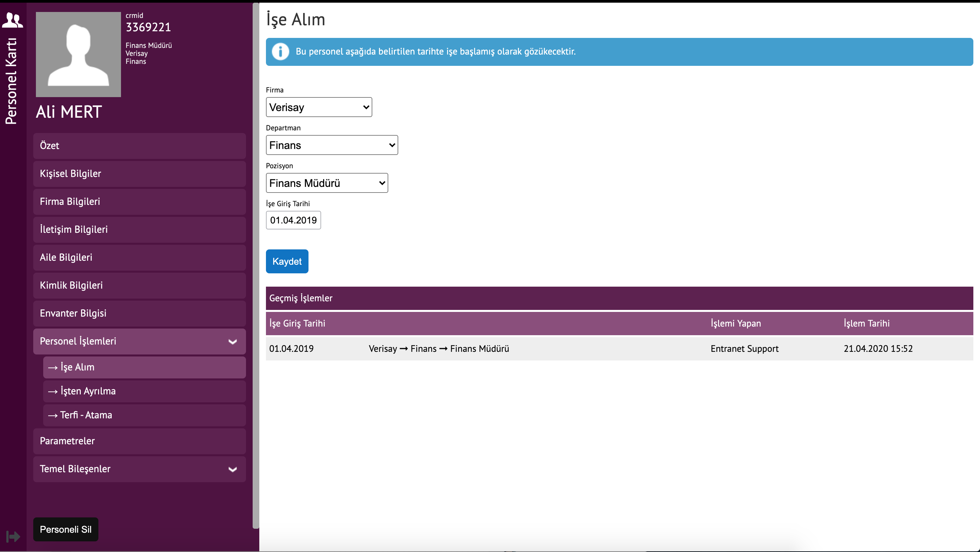Open Firma Bilgileri section
980x552 pixels.
click(x=139, y=202)
